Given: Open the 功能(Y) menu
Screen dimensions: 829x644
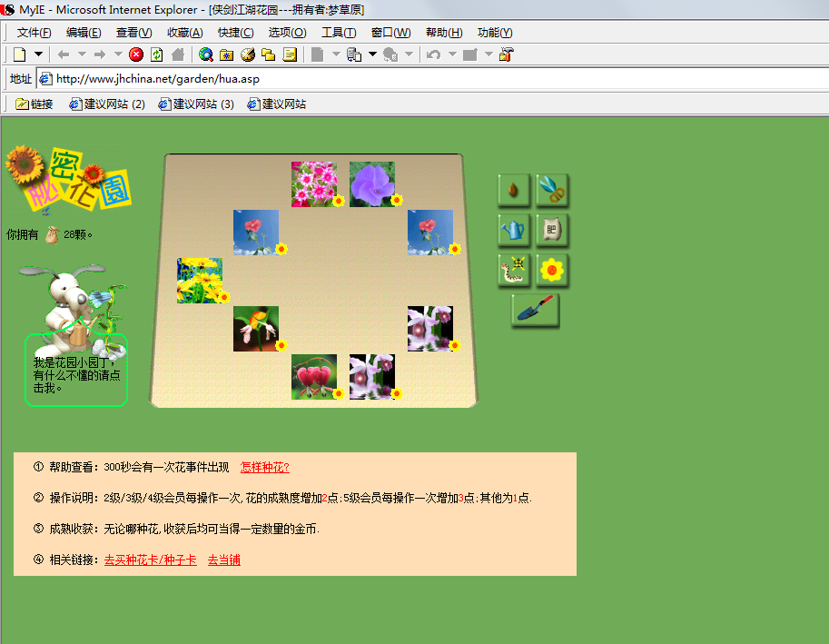Looking at the screenshot, I should click(495, 33).
